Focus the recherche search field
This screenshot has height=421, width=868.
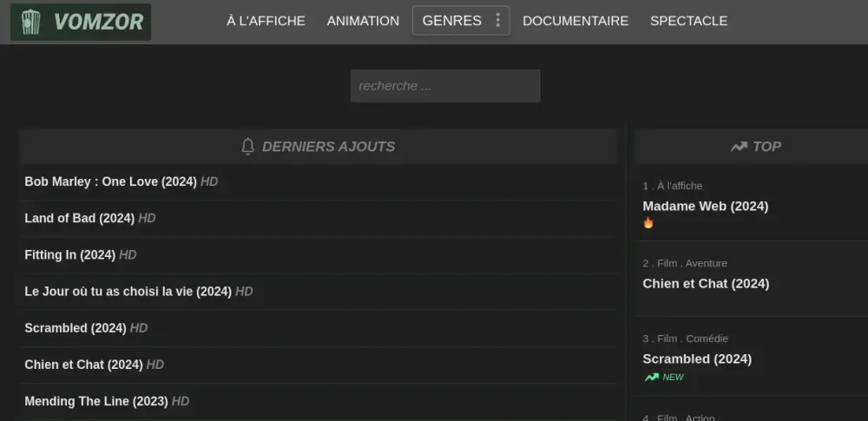[445, 86]
